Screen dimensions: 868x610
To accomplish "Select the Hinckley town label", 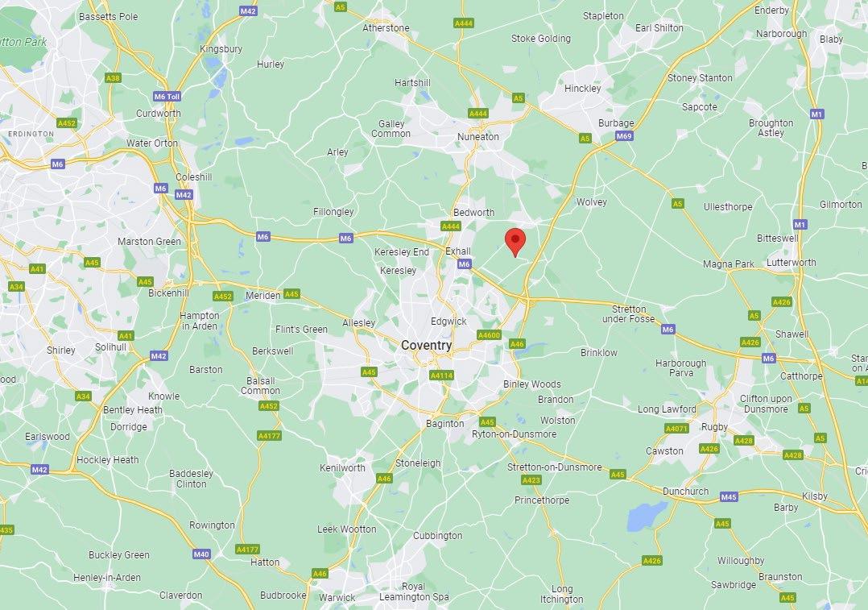I will pos(582,89).
